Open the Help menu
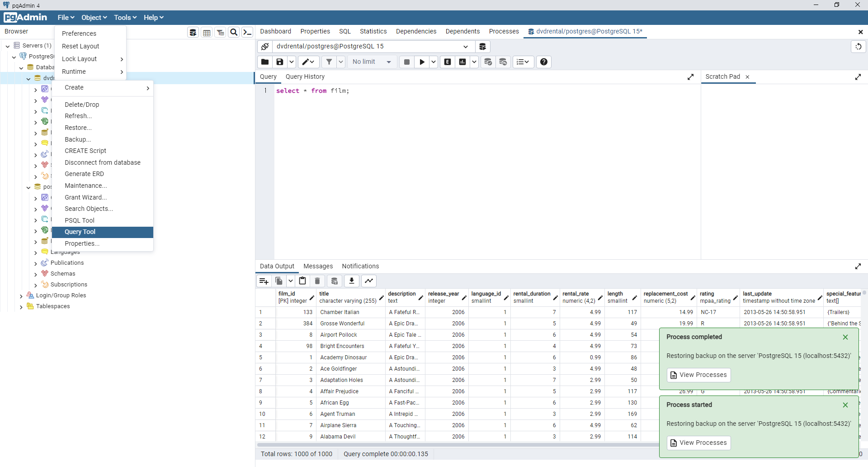 [x=154, y=18]
